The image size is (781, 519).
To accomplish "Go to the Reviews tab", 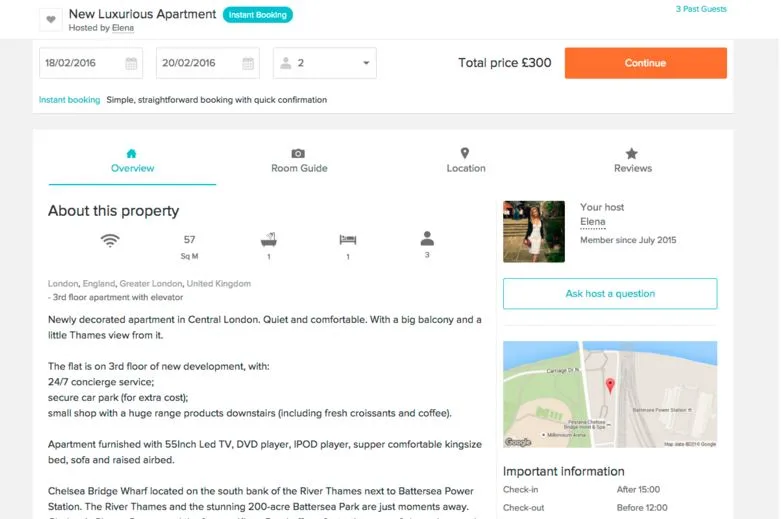I will click(632, 160).
